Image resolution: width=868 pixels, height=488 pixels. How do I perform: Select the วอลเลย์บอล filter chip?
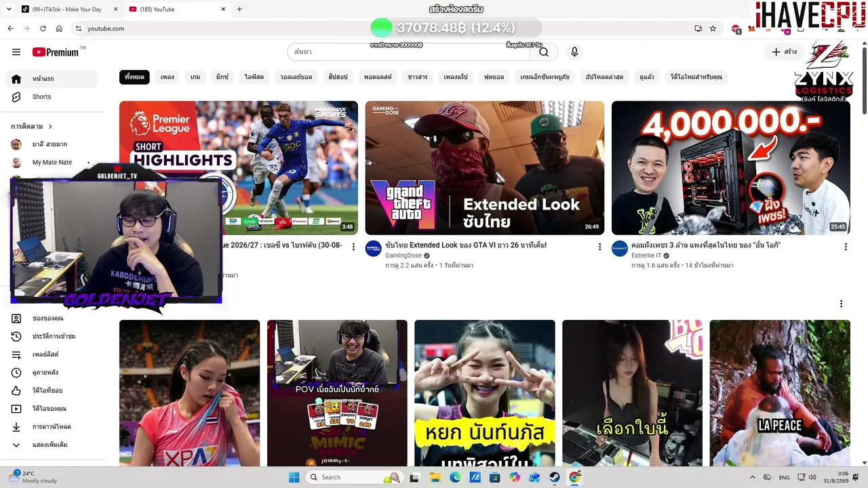[x=296, y=77]
